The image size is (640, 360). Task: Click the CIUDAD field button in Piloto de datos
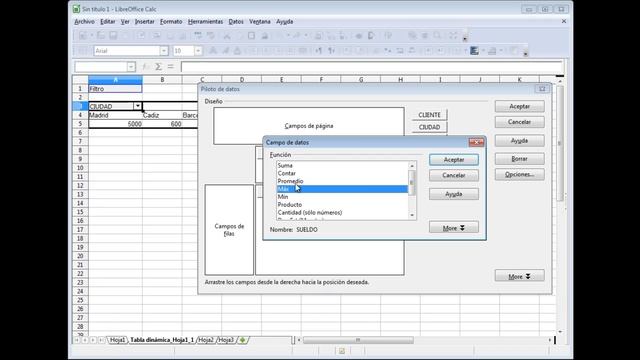click(429, 127)
